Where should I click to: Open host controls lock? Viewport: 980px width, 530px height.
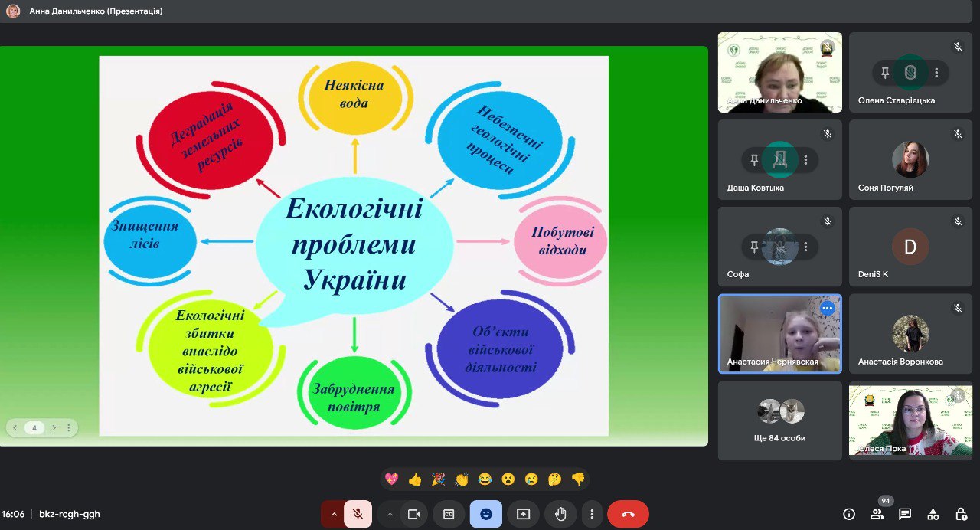point(961,514)
